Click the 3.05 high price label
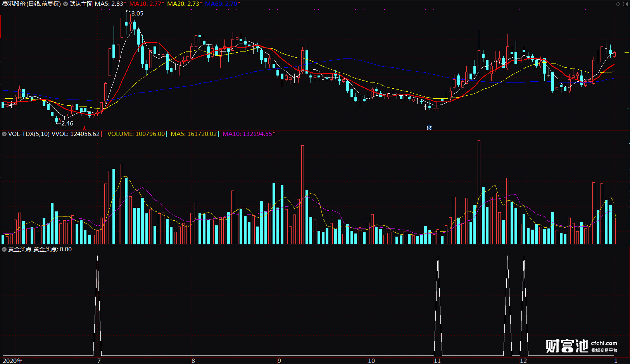Screen dimensions: 630x364 click(137, 14)
